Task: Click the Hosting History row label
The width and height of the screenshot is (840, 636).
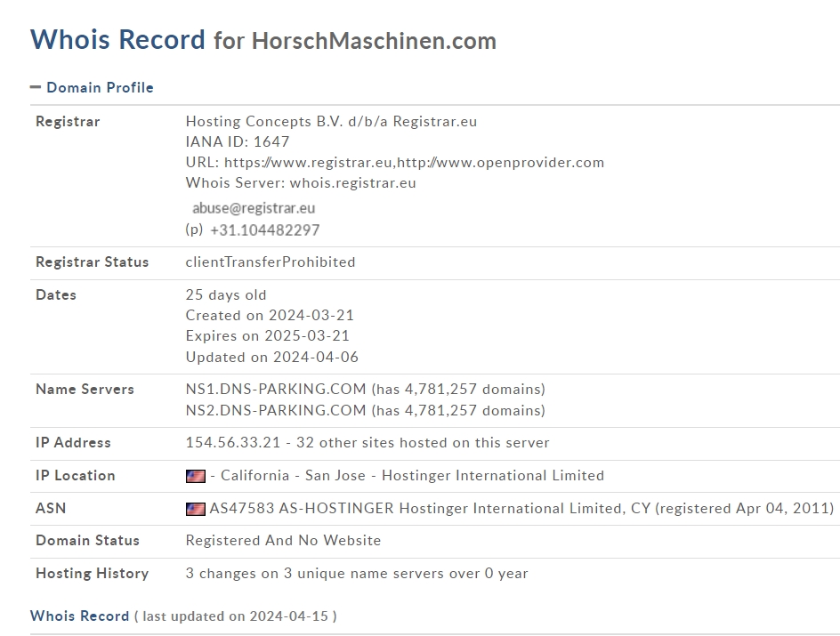Action: pyautogui.click(x=93, y=574)
